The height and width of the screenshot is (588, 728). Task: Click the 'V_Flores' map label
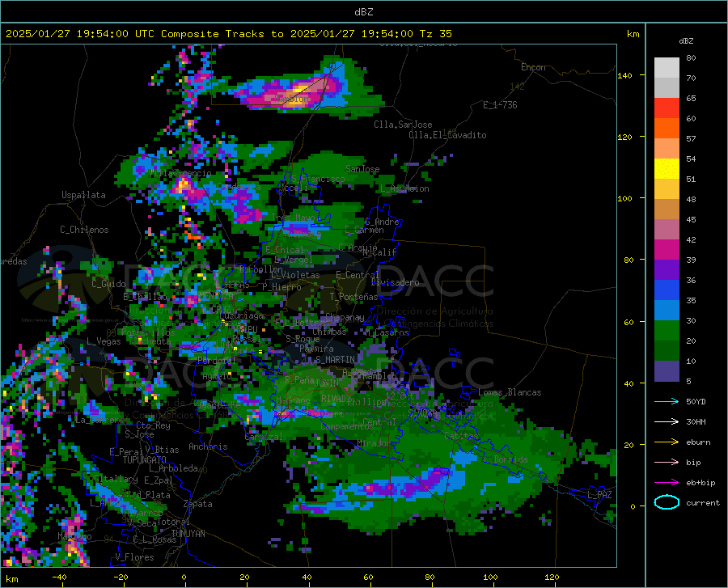pyautogui.click(x=134, y=557)
